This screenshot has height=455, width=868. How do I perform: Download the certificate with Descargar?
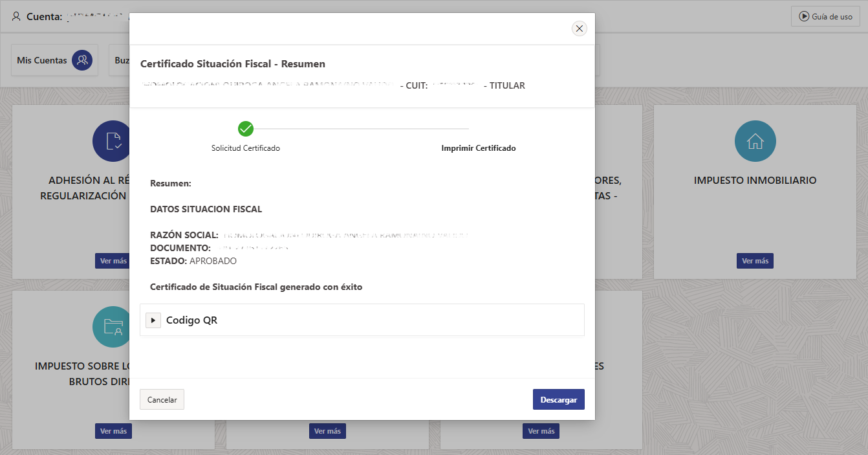click(x=558, y=400)
